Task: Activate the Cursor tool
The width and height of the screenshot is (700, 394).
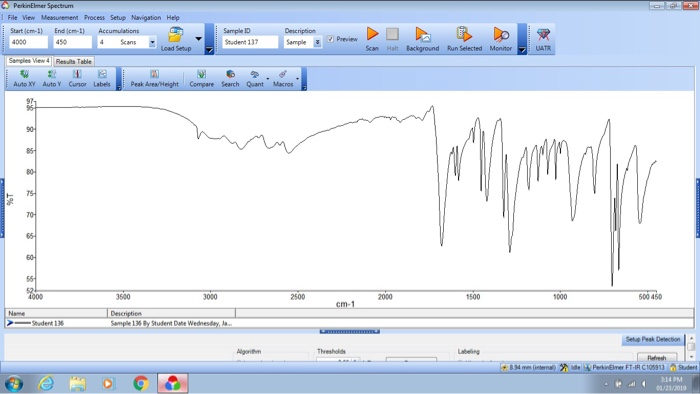Action: tap(77, 79)
